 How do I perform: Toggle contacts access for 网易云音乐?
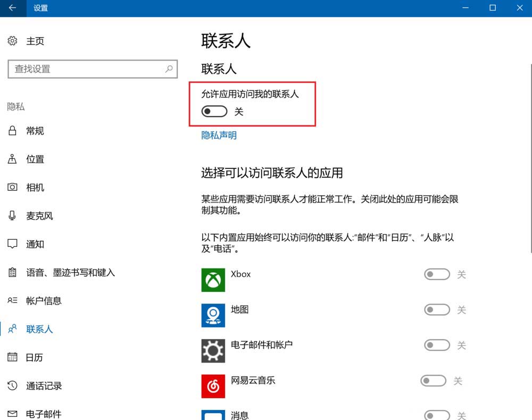point(433,381)
